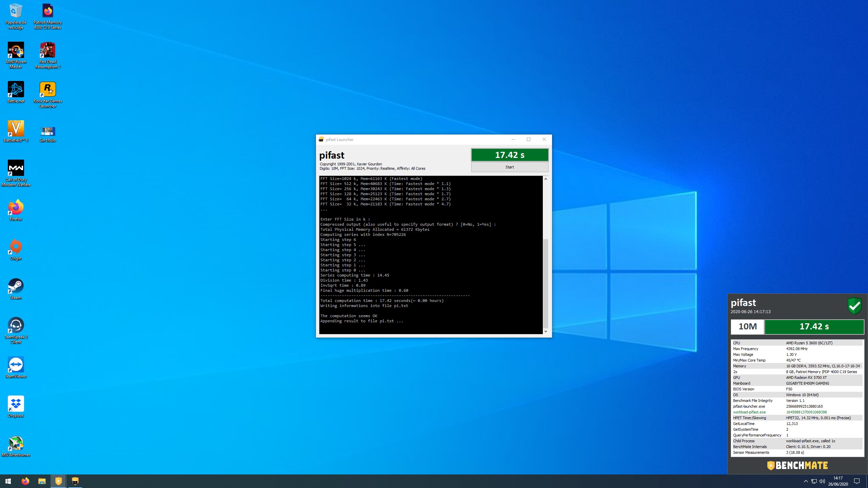Viewport: 868px width, 488px height.
Task: Click the HPET Timer/Skewing row
Action: coord(797,418)
